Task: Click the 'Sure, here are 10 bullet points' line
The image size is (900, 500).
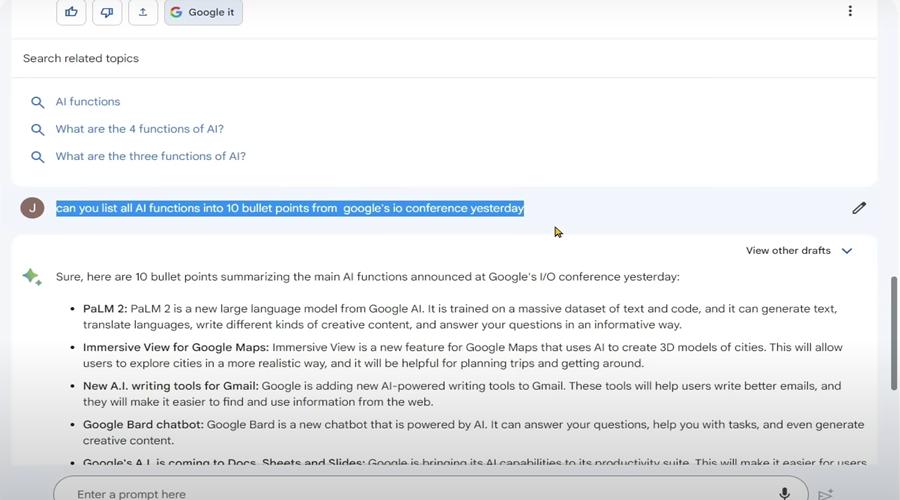Action: [x=367, y=277]
